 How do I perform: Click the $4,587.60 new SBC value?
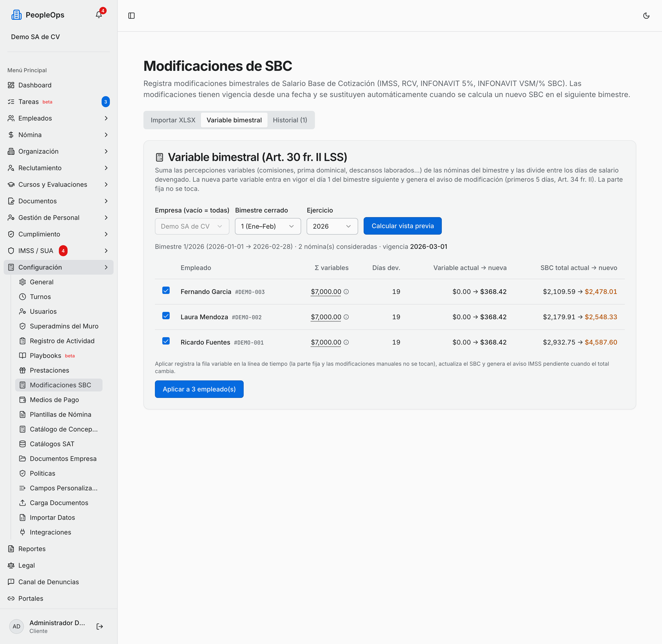click(601, 342)
